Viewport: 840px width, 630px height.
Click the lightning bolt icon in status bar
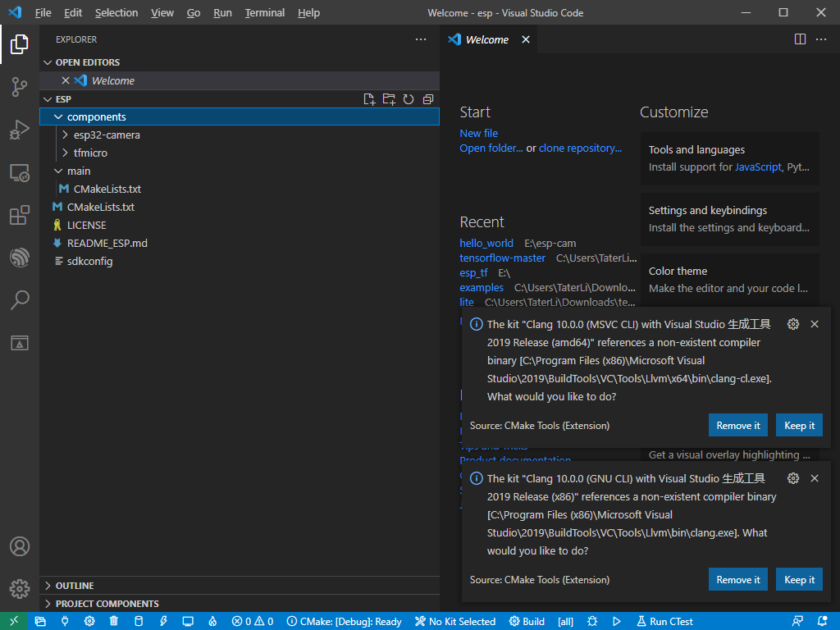(x=163, y=622)
